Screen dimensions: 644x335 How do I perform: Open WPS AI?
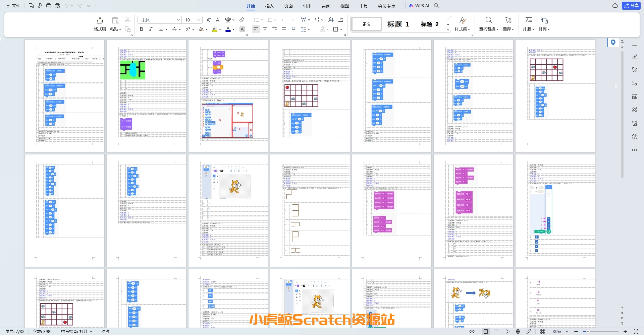[419, 6]
